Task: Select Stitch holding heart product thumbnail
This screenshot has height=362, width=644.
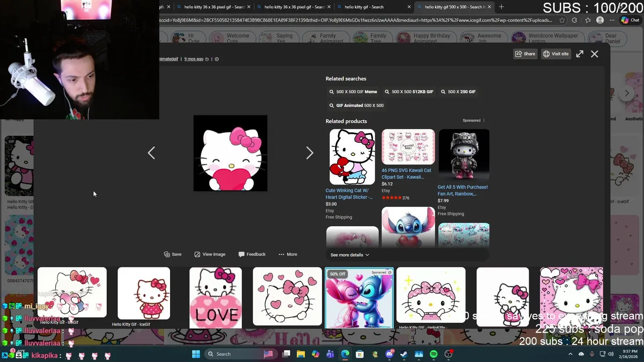Action: click(408, 227)
